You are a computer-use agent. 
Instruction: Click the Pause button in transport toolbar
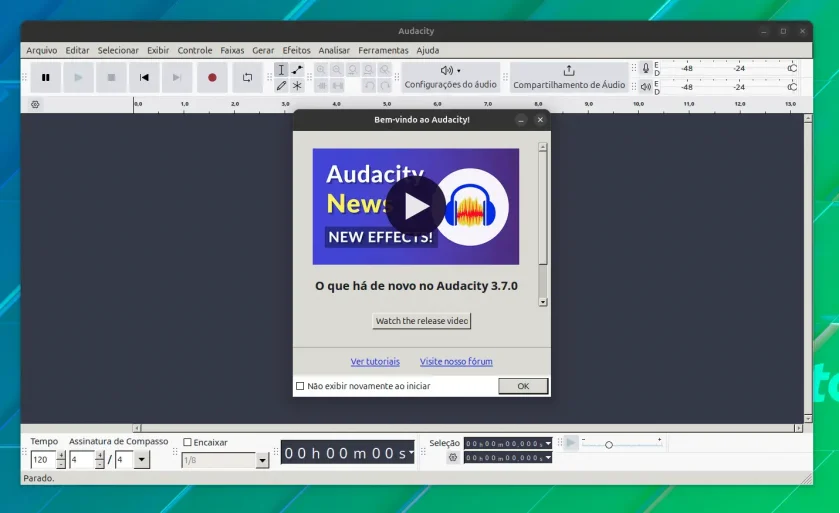coord(46,78)
